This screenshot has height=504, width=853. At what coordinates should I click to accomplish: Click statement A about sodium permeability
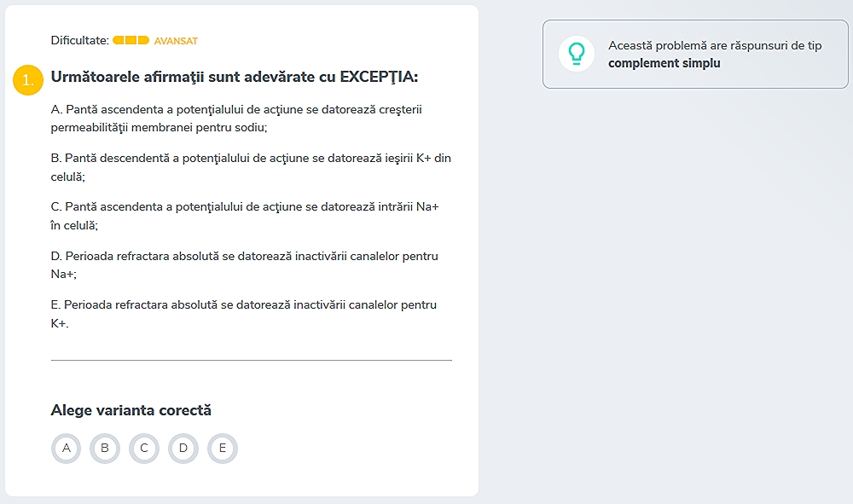(x=236, y=119)
